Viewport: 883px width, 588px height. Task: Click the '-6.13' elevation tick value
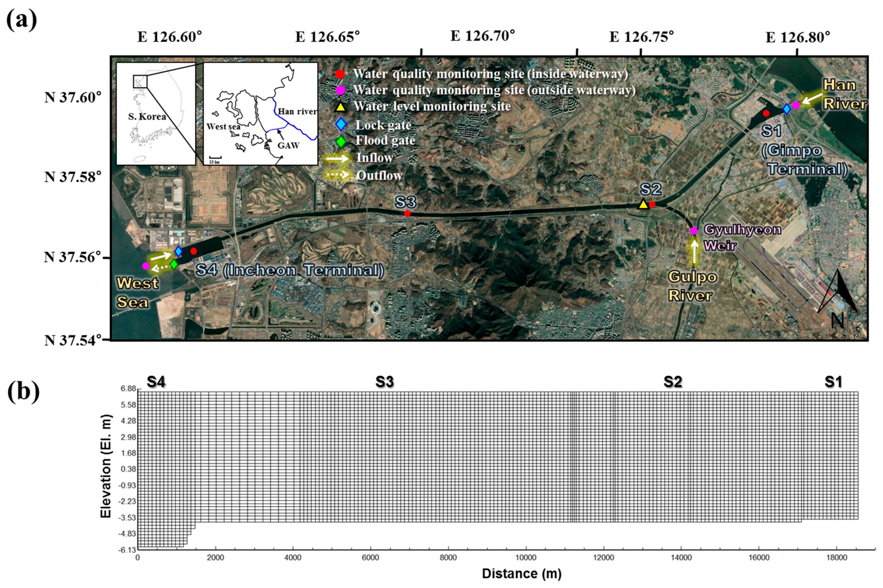tap(128, 550)
